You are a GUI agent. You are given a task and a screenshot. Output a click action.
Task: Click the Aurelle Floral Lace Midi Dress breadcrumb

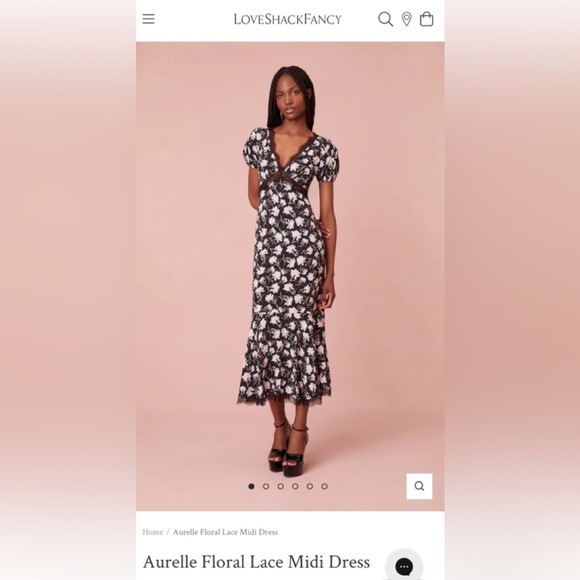[x=225, y=532]
